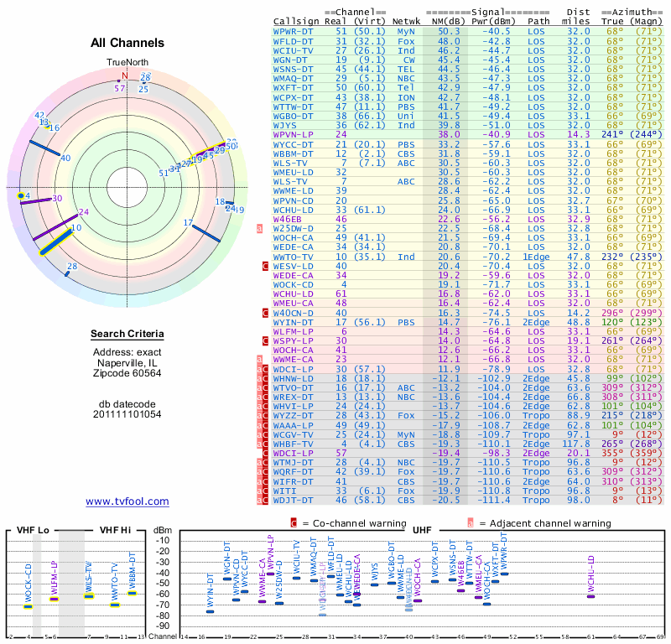Select the WYIN-DT table callsign

point(293,322)
